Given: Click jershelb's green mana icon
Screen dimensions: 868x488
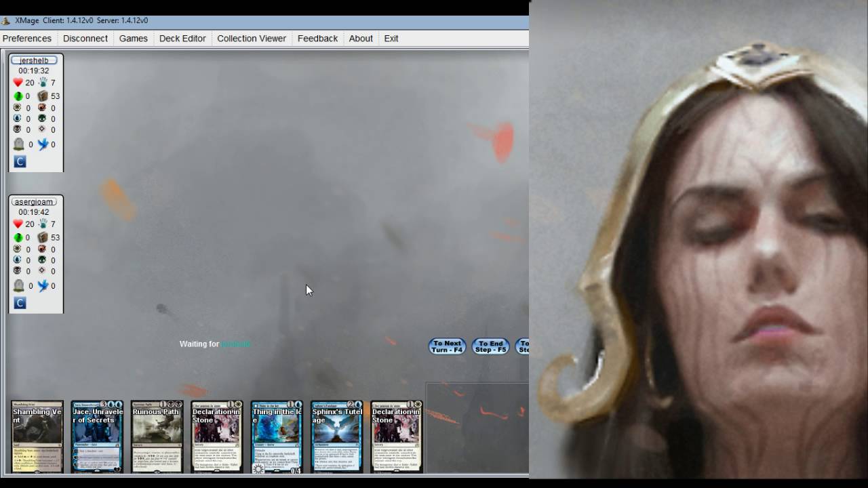Looking at the screenshot, I should point(42,119).
